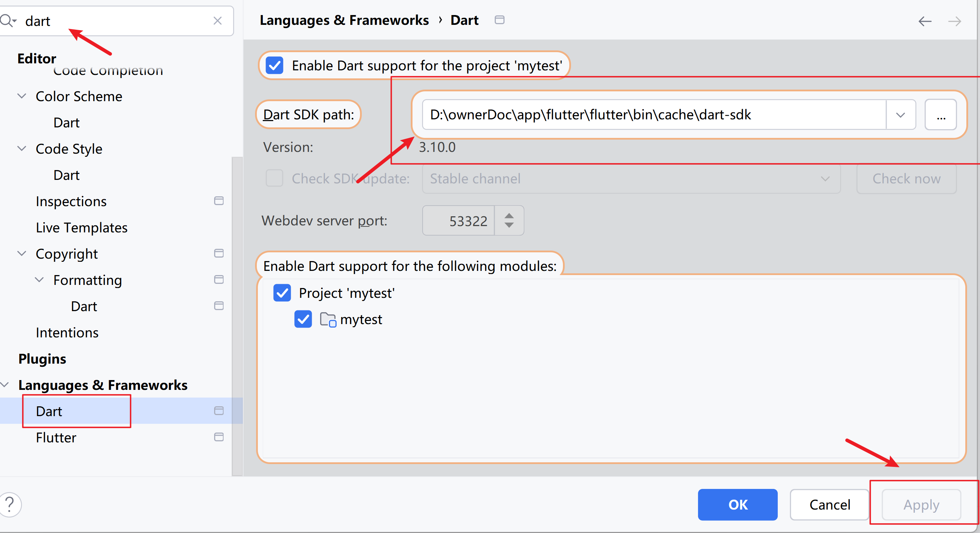Increase the Webdev server port value
Viewport: 980px width, 533px height.
509,216
